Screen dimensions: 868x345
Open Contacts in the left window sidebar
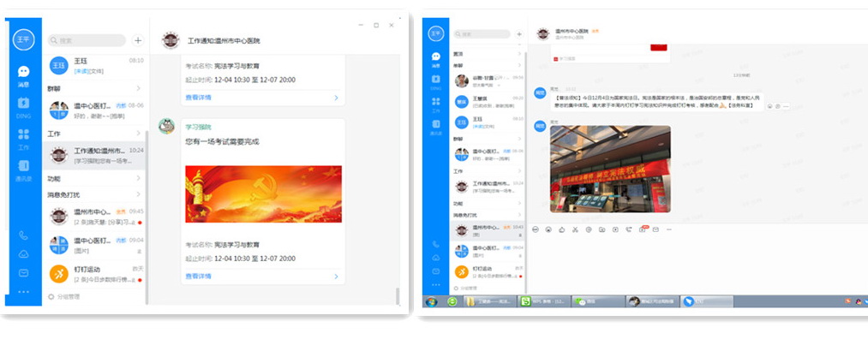point(23,170)
